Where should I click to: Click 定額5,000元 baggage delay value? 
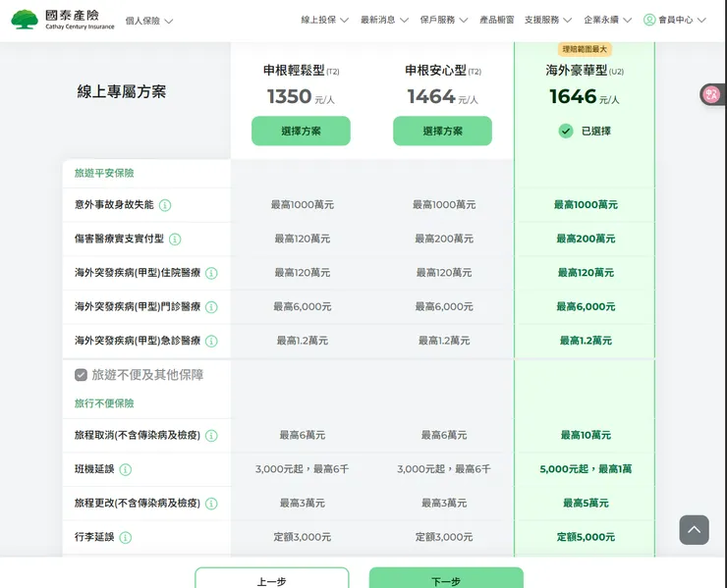(x=586, y=538)
